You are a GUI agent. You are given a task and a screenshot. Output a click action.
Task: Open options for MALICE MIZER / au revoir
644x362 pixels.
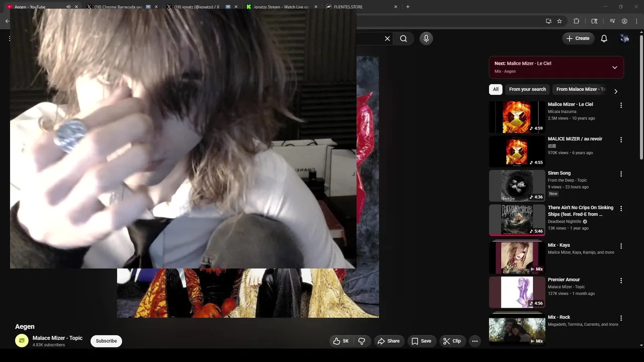tap(621, 140)
